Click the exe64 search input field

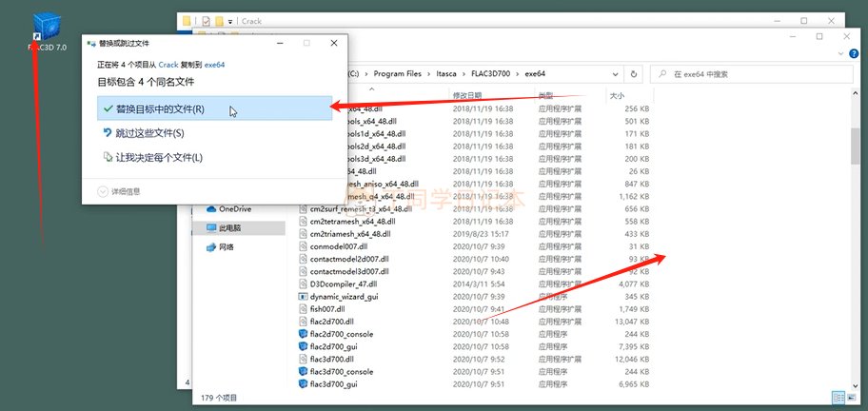coord(742,73)
